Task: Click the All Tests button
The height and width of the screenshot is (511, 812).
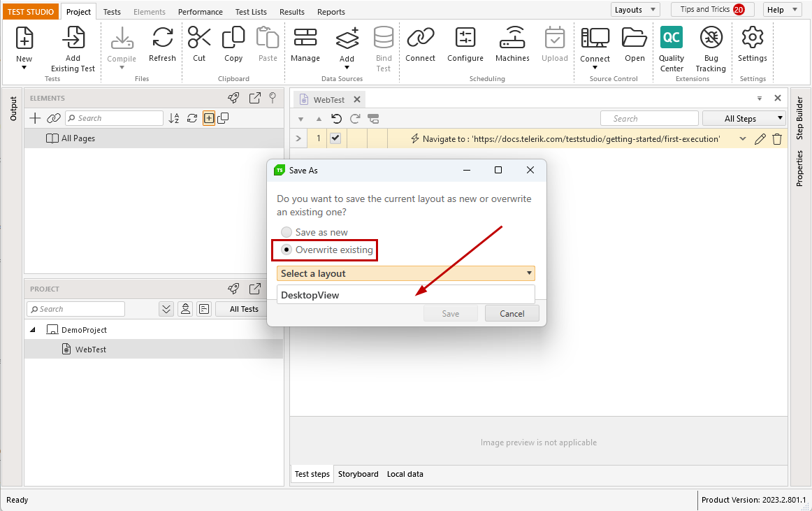Action: coord(244,309)
